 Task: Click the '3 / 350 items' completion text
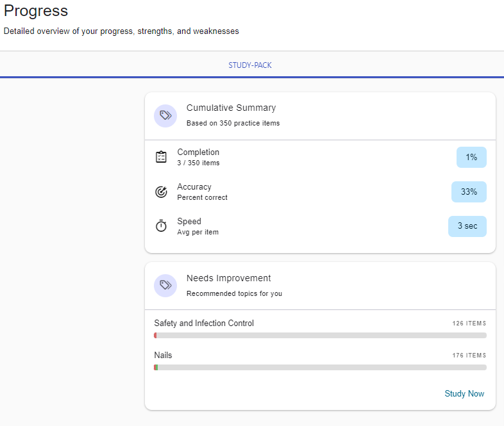(198, 163)
